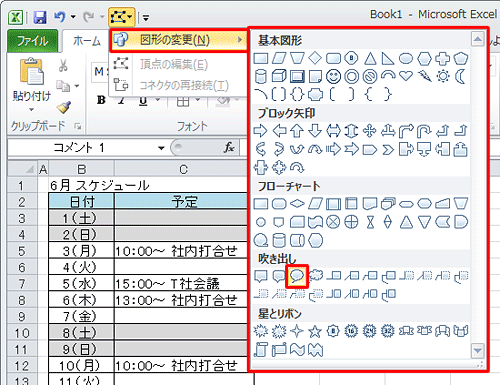Pick the Flowchart Summing Junction shape
Screen dimensions: 500x385
tap(333, 222)
